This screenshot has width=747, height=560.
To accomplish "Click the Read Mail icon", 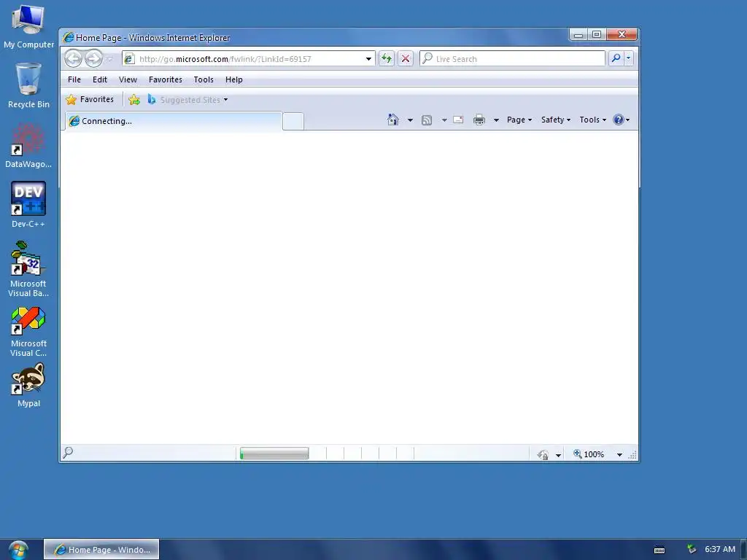I will [458, 120].
